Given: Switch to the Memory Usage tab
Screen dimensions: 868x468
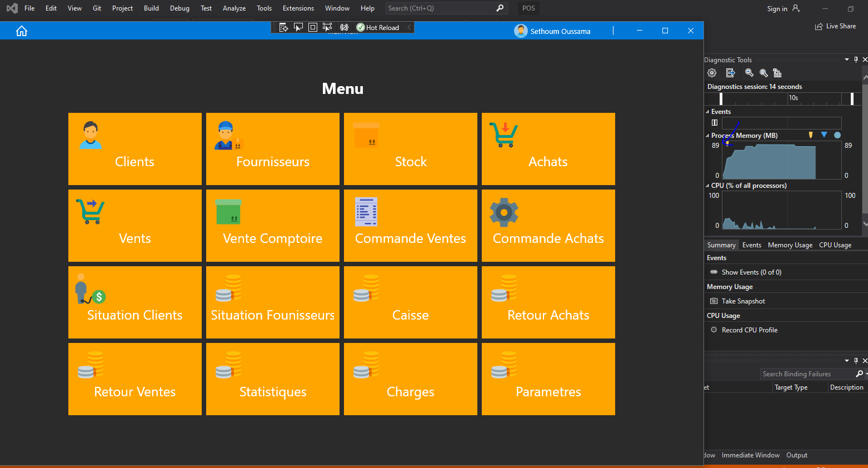Looking at the screenshot, I should pyautogui.click(x=790, y=245).
